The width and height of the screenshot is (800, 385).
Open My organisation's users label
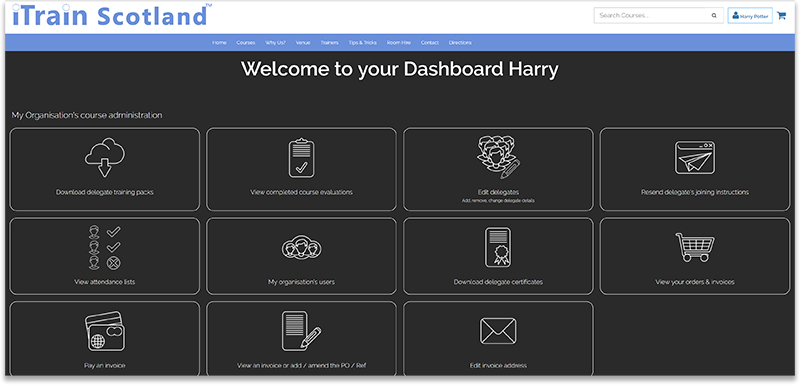302,282
